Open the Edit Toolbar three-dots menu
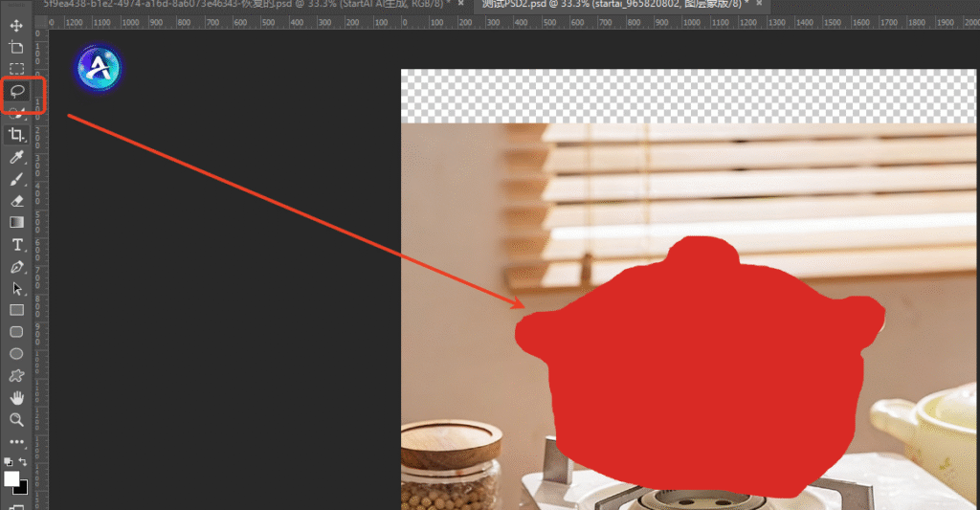Viewport: 980px width, 510px height. coord(16,442)
